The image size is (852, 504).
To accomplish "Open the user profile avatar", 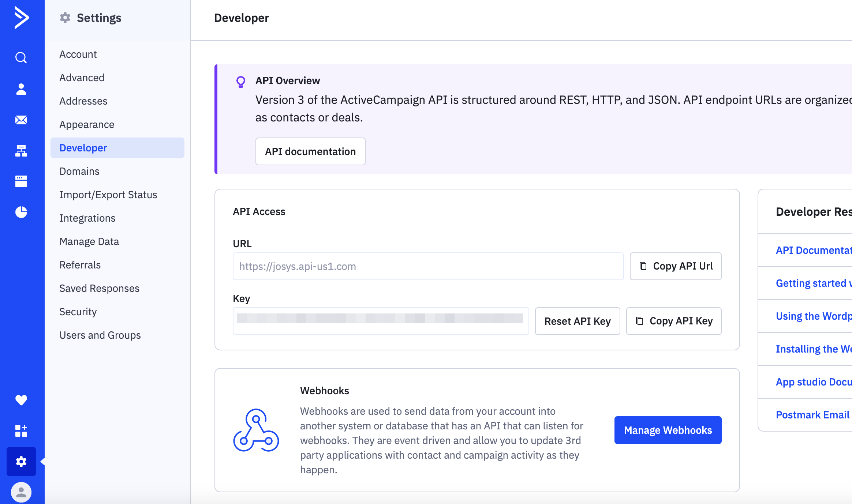I will coord(21,492).
